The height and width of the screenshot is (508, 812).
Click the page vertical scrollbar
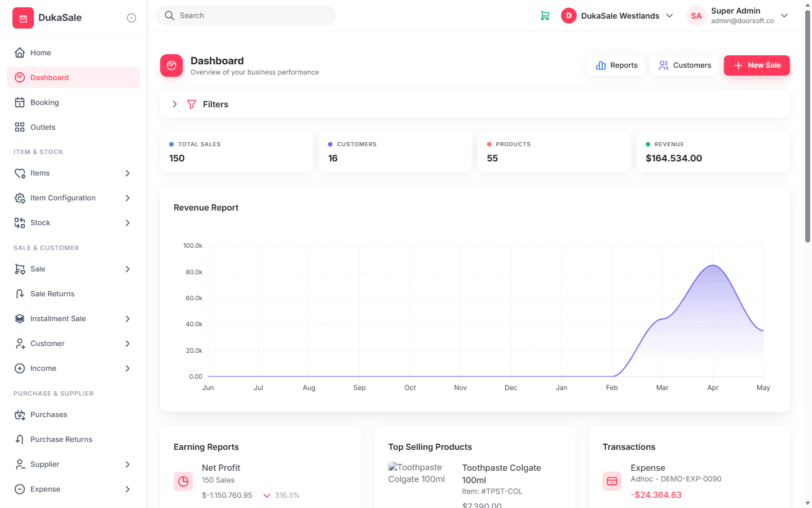pyautogui.click(x=807, y=127)
